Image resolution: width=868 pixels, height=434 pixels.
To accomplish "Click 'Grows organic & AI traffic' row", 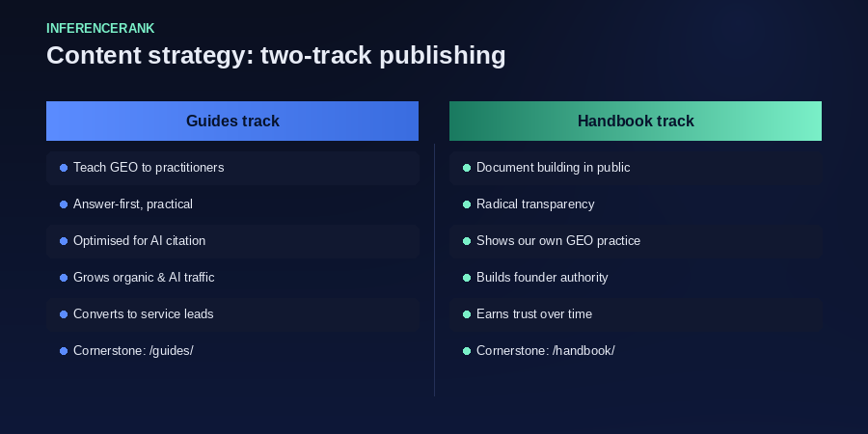I will [x=232, y=278].
